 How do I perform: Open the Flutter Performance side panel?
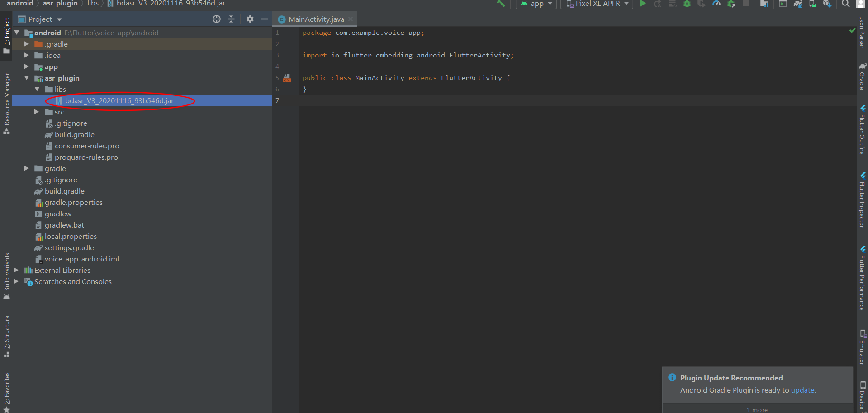tap(862, 278)
